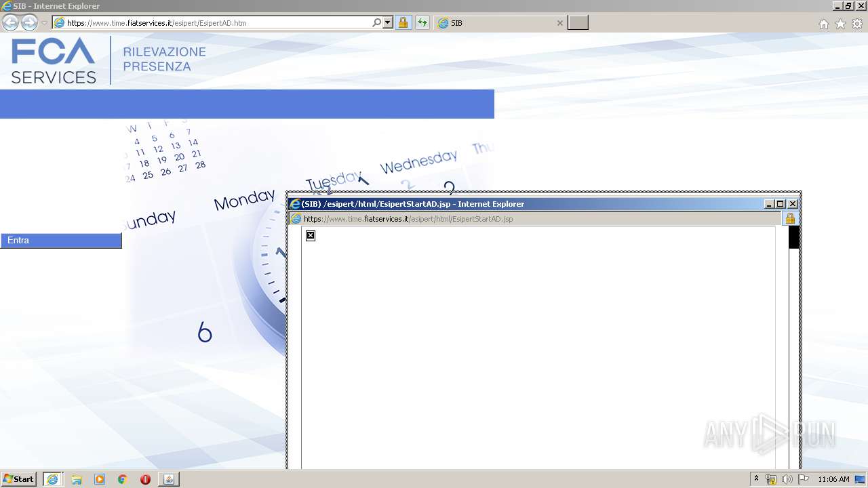
Task: Open the file explorer taskbar icon
Action: (x=77, y=479)
